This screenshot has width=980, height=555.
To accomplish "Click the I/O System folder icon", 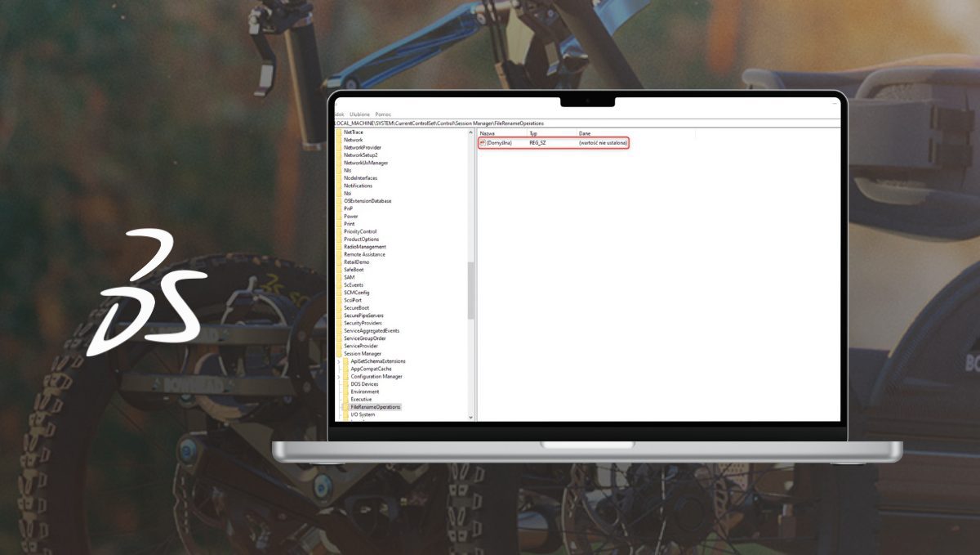I will (345, 414).
